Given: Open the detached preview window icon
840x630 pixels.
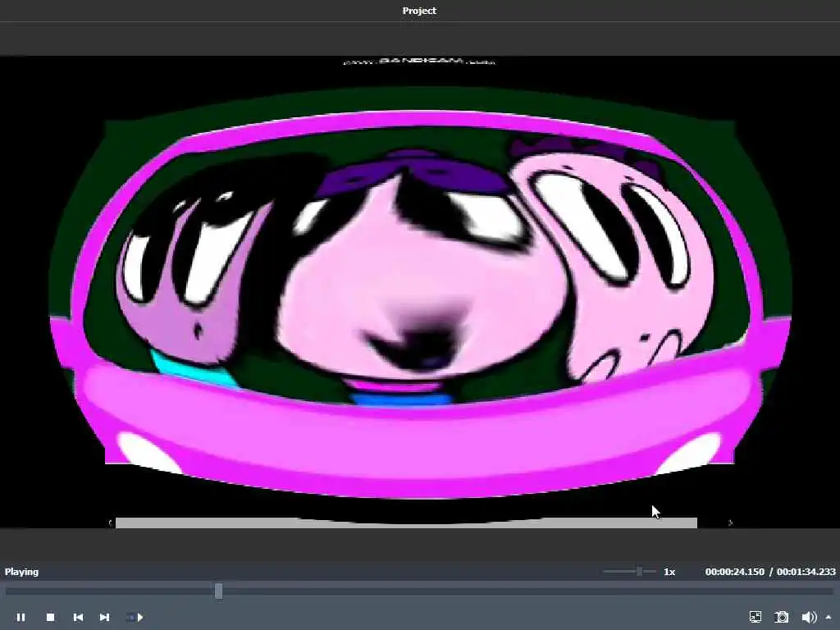Looking at the screenshot, I should (x=756, y=617).
